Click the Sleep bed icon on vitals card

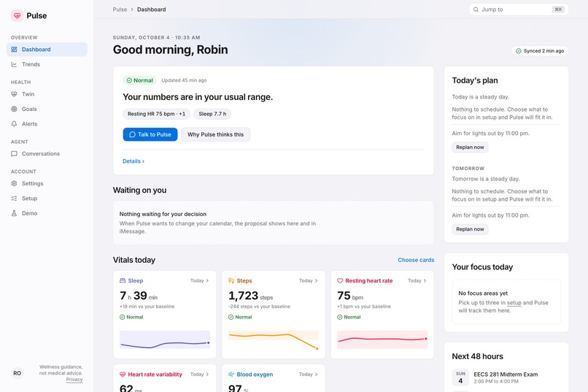coord(123,280)
